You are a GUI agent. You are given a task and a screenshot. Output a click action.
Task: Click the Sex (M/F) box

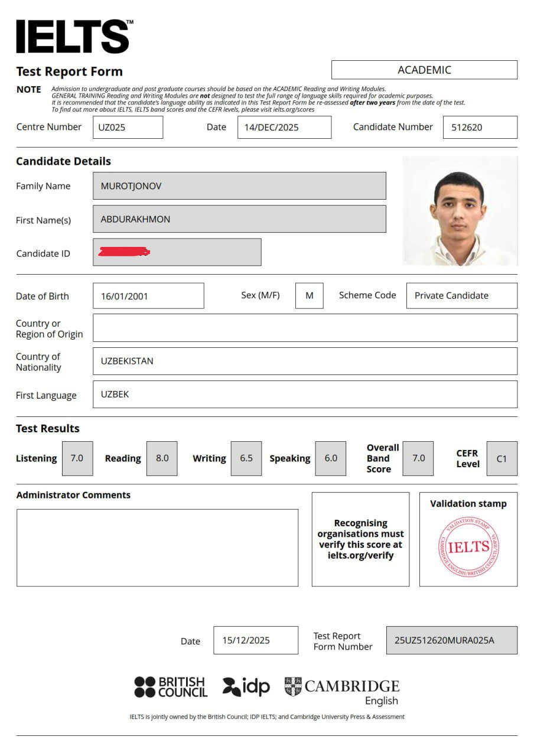point(309,296)
